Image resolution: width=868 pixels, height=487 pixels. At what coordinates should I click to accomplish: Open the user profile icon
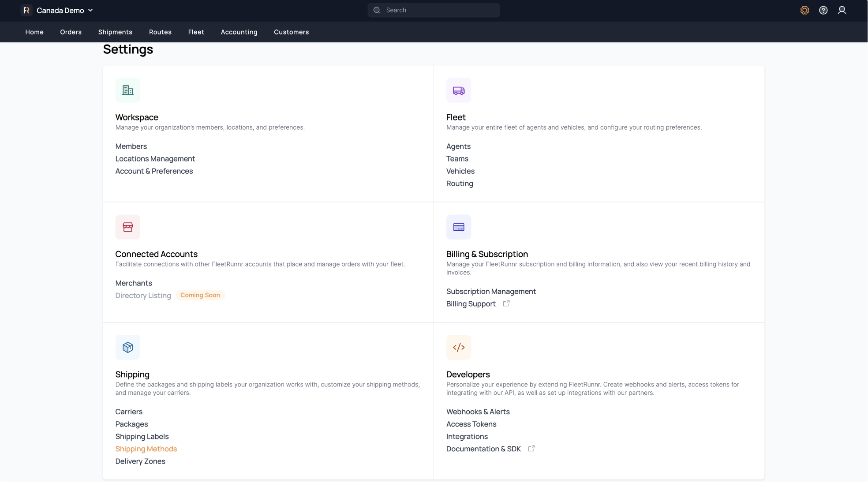coord(842,10)
